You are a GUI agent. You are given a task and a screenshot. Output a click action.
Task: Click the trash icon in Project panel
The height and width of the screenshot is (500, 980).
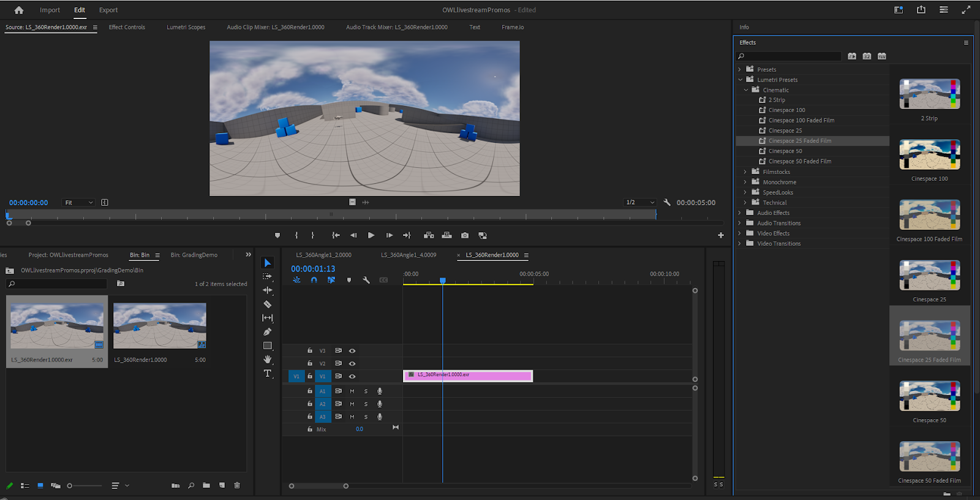click(237, 486)
